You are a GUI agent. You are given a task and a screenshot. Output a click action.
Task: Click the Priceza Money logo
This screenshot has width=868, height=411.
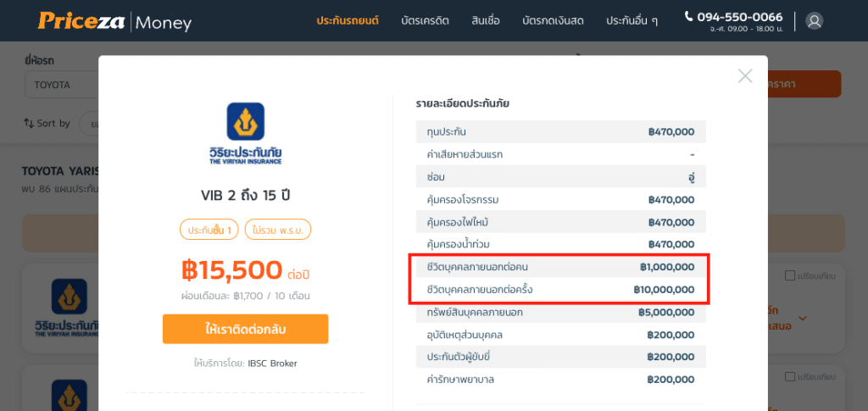tap(114, 21)
